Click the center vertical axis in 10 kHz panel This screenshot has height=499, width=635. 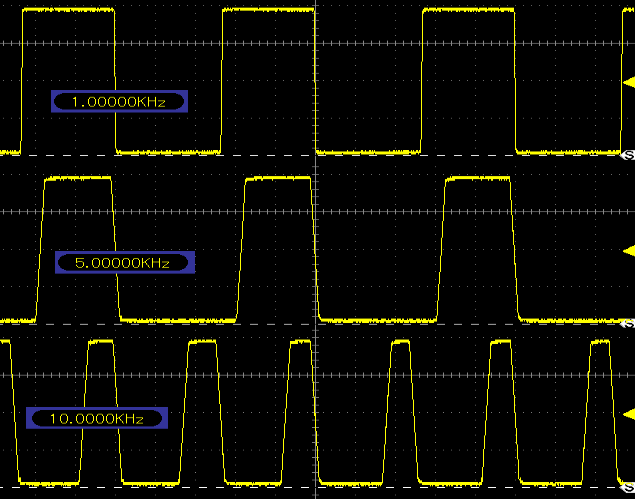coord(316,413)
